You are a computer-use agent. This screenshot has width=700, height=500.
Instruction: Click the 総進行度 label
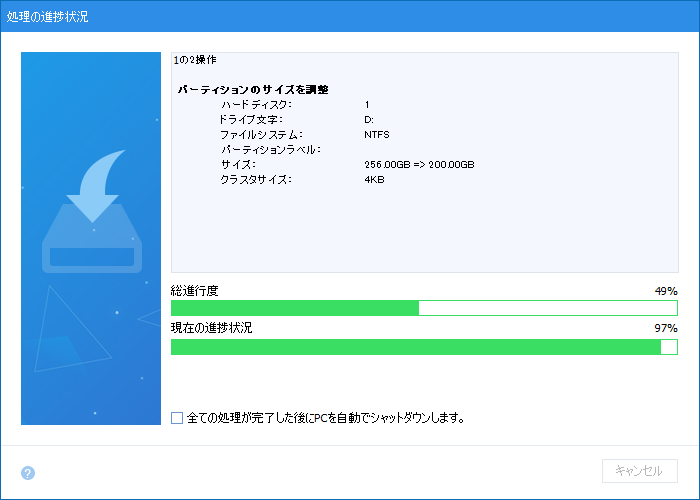coord(195,291)
